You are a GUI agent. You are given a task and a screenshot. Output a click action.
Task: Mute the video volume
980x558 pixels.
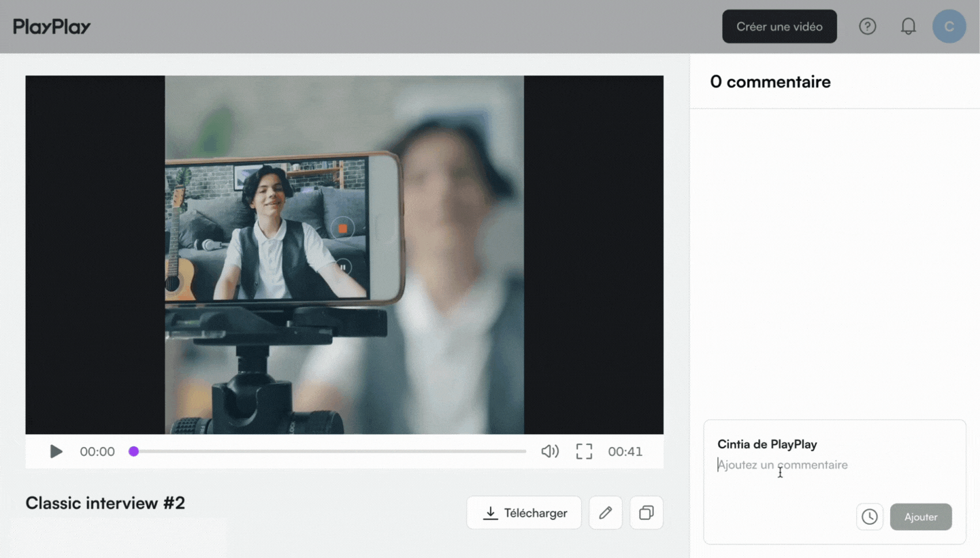click(550, 451)
